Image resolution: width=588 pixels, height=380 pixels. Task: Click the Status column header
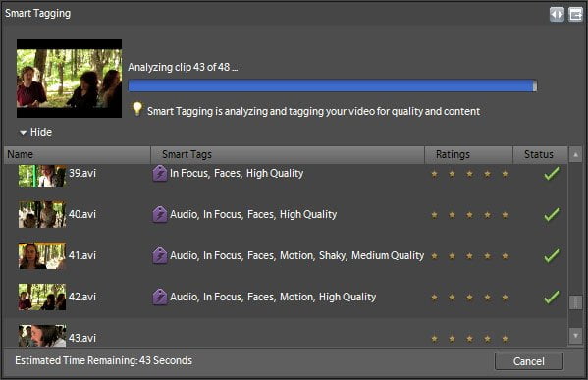(x=540, y=154)
